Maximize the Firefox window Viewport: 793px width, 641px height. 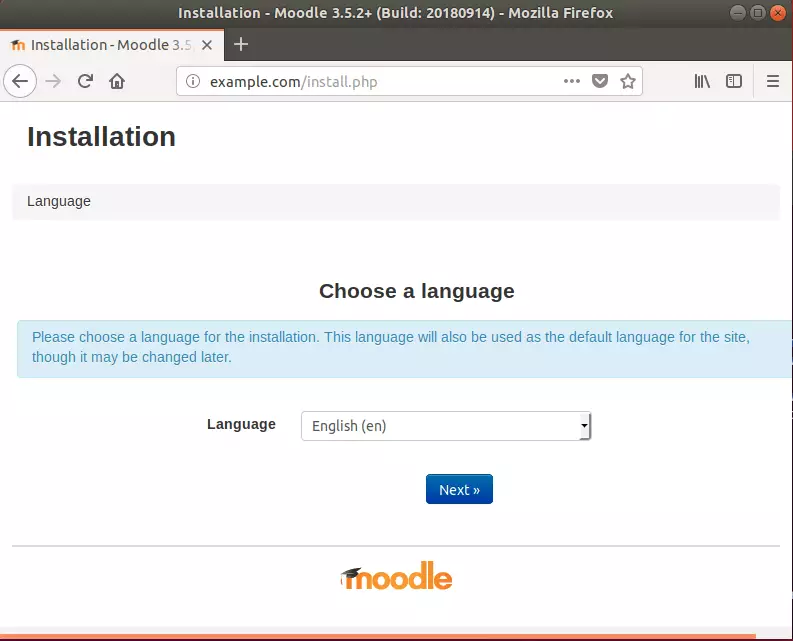coord(758,13)
